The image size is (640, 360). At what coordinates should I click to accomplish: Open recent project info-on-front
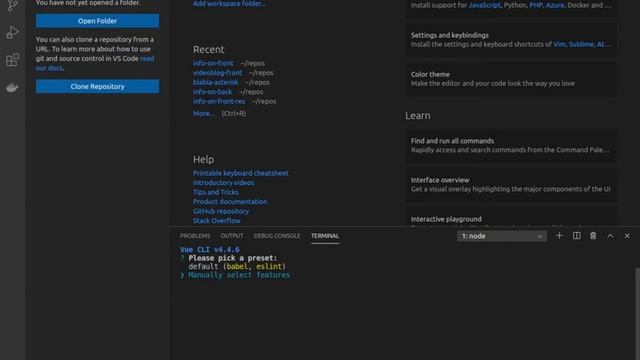(213, 63)
